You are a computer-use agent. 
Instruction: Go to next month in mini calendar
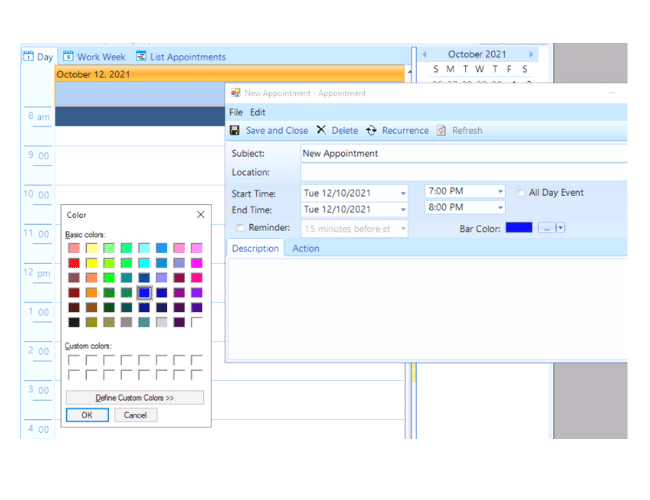tap(531, 55)
